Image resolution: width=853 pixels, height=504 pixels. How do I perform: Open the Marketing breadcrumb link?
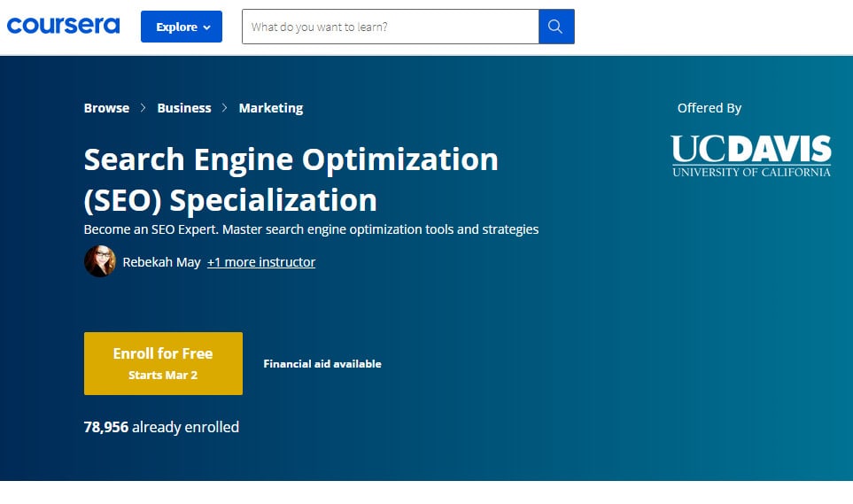tap(271, 108)
